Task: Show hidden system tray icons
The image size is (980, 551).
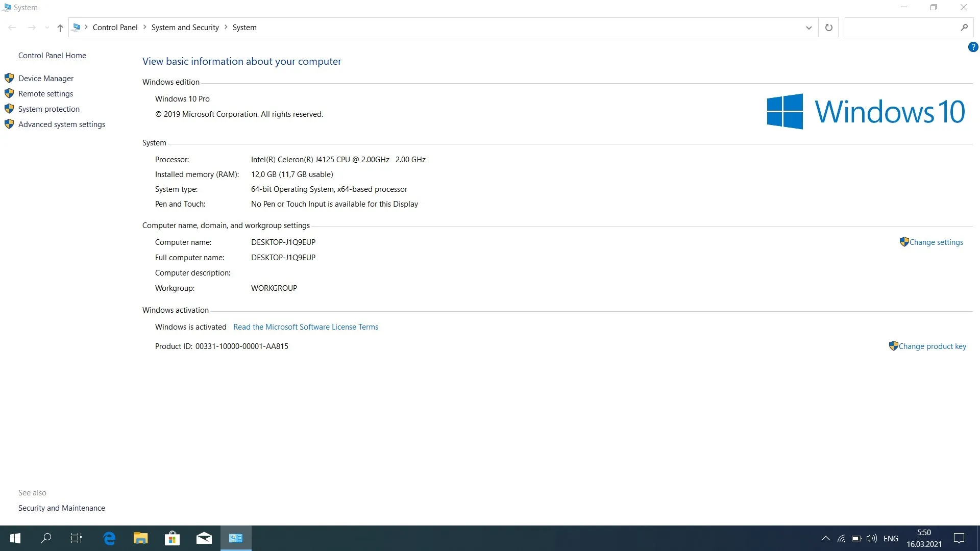Action: coord(825,539)
